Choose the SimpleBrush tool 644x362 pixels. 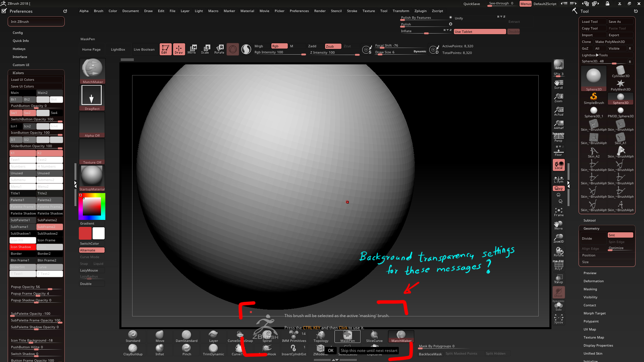click(594, 99)
